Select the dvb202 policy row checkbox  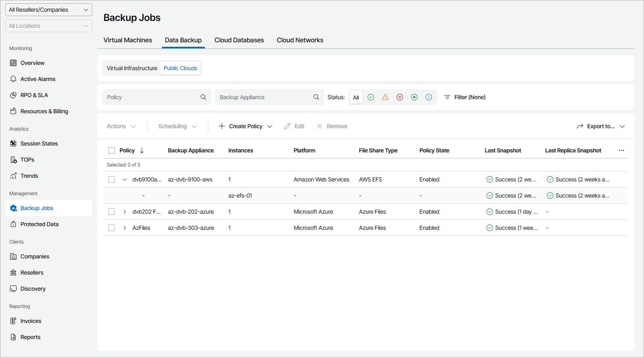click(x=112, y=212)
